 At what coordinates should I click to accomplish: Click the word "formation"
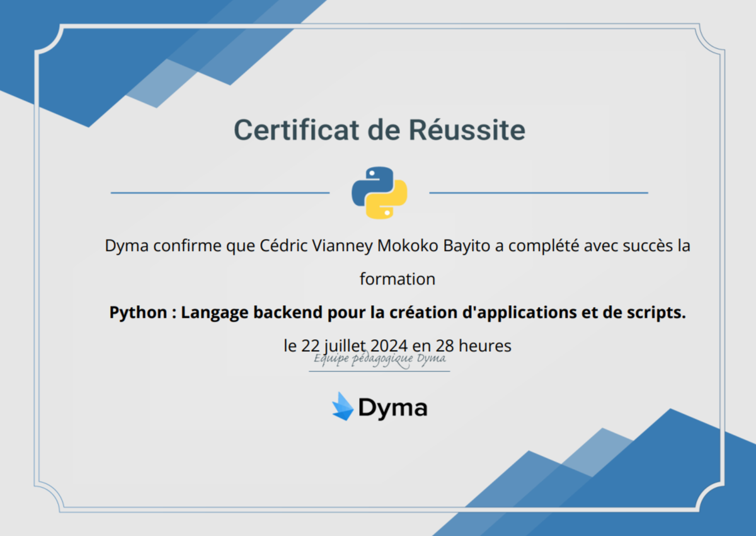click(398, 279)
